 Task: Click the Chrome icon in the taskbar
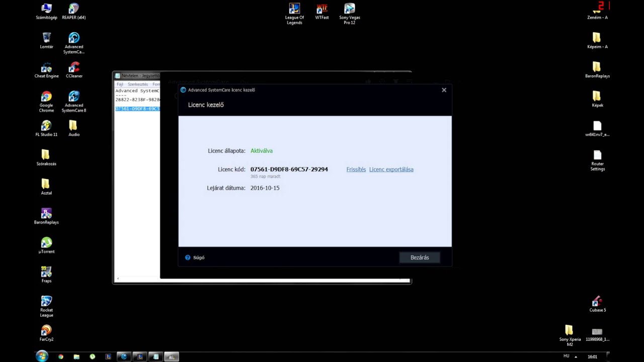click(60, 356)
